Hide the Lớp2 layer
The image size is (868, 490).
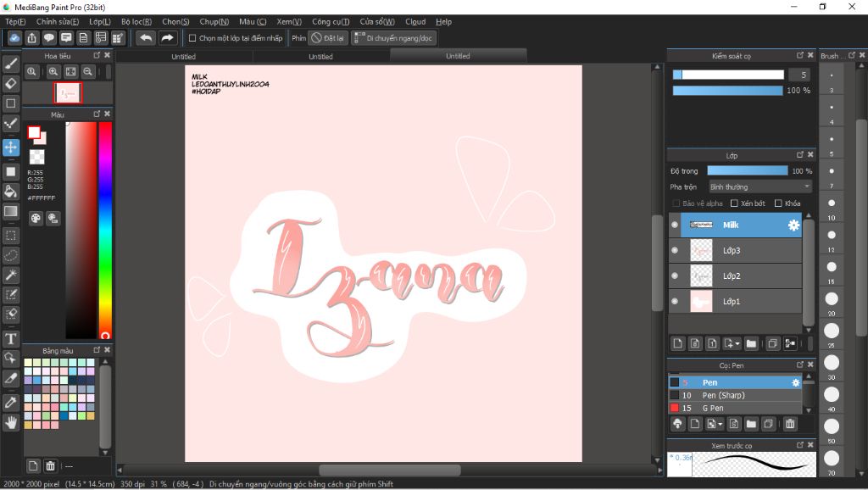674,276
